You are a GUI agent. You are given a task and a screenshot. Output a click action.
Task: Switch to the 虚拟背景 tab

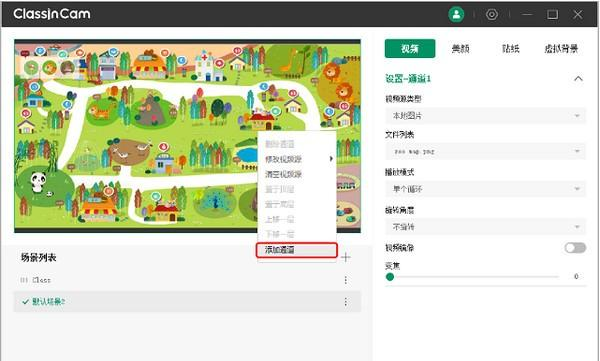click(561, 49)
